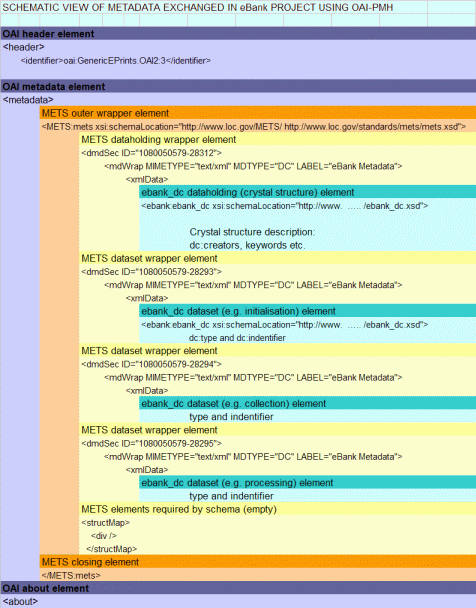
Task: Select 'ebank_dc dataset (e.g. collection) element' bar
Action: (308, 404)
